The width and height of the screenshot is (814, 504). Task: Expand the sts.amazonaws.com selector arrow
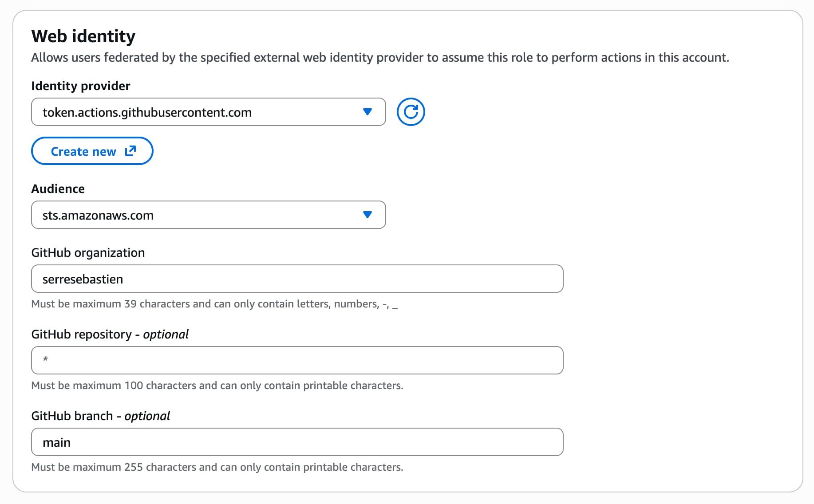click(367, 215)
